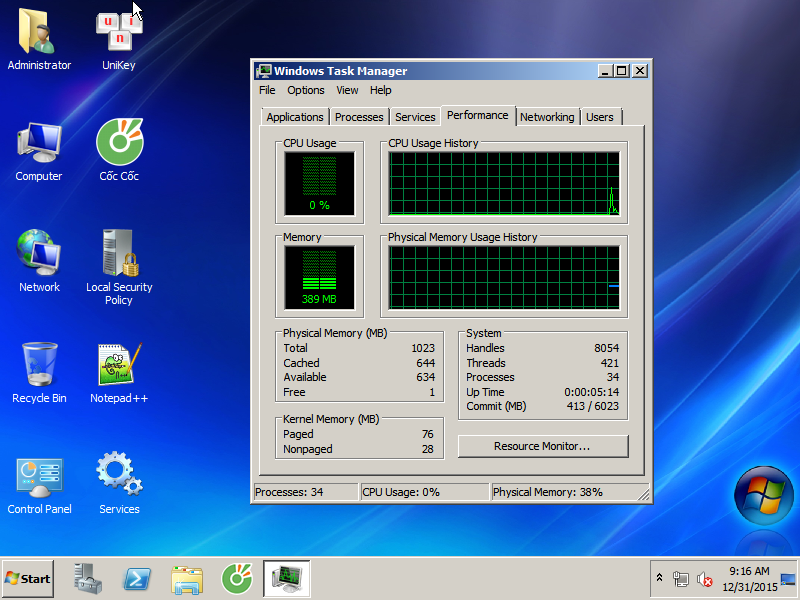Click the Cached memory value 644

click(426, 363)
